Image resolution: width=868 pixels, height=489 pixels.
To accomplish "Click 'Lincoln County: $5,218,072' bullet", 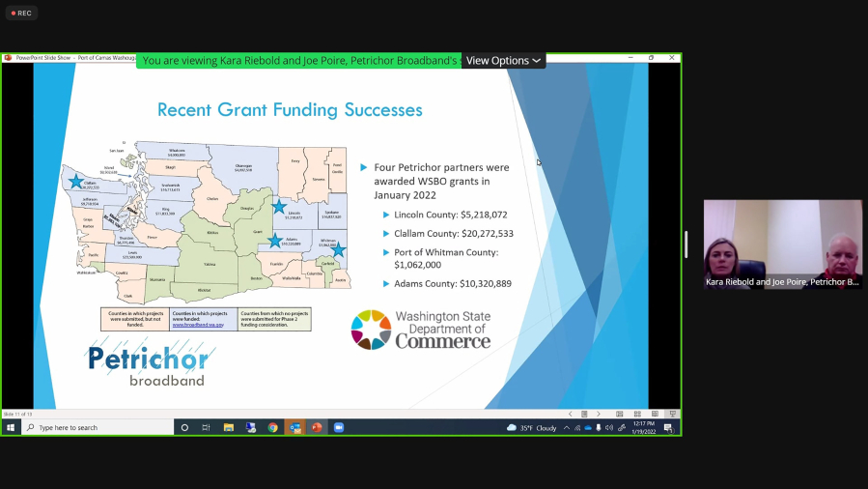I will (x=450, y=215).
